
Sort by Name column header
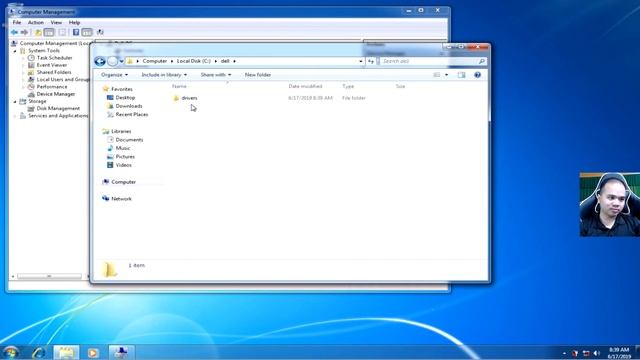tap(179, 86)
